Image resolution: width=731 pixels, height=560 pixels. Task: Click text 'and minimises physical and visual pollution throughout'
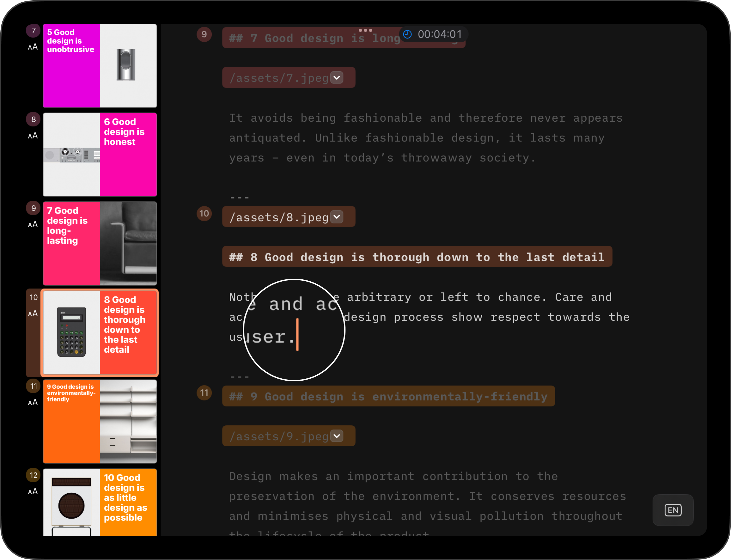[426, 516]
